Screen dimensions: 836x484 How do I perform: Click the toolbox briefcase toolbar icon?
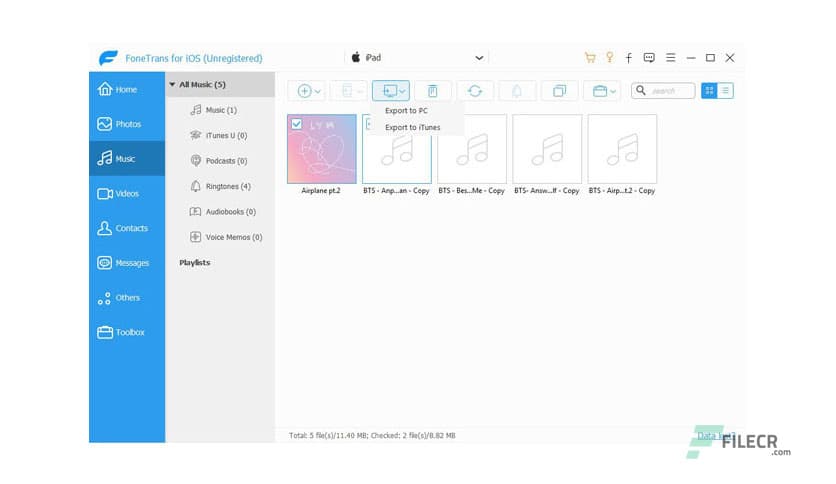coord(600,91)
